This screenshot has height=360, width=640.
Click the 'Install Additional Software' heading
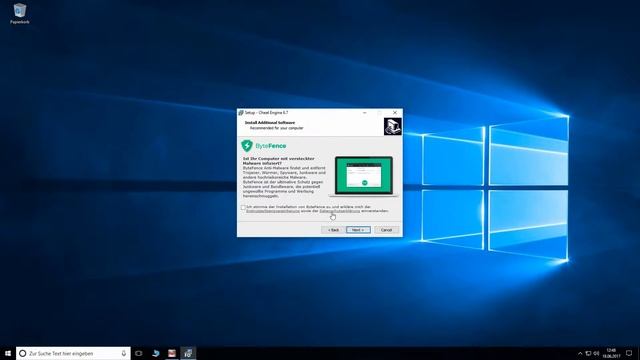click(270, 122)
